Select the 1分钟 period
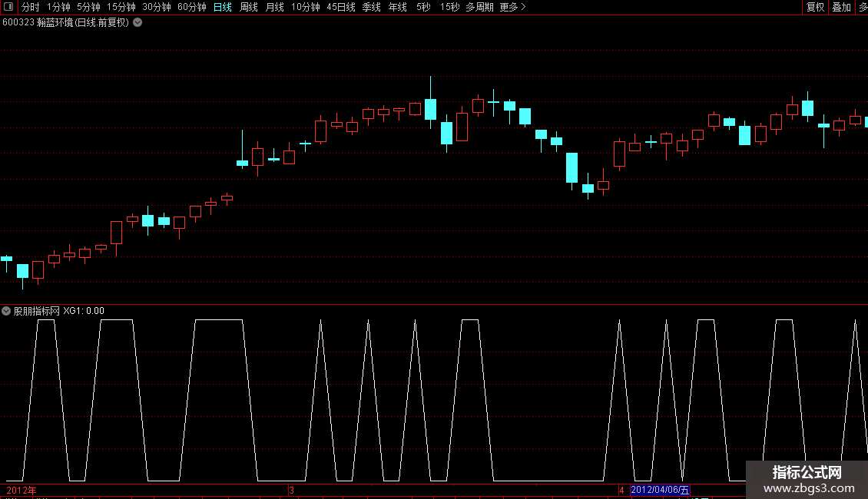This screenshot has height=499, width=868. point(58,7)
